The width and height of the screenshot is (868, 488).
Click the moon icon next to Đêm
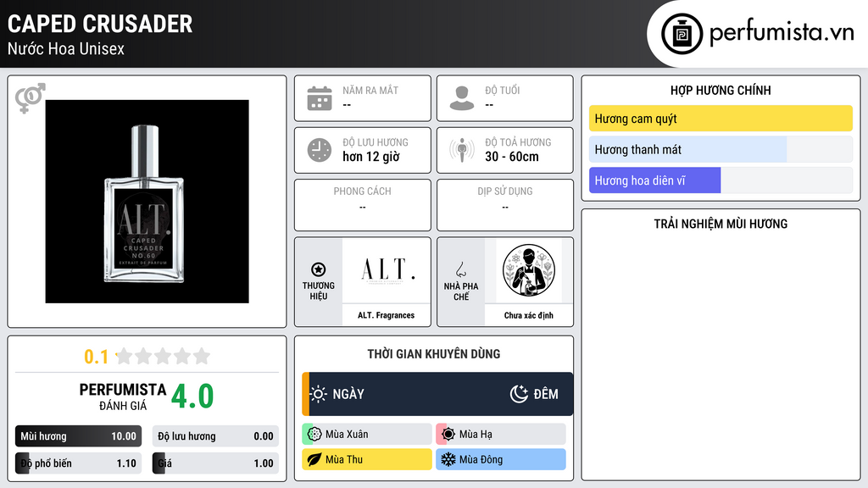519,394
